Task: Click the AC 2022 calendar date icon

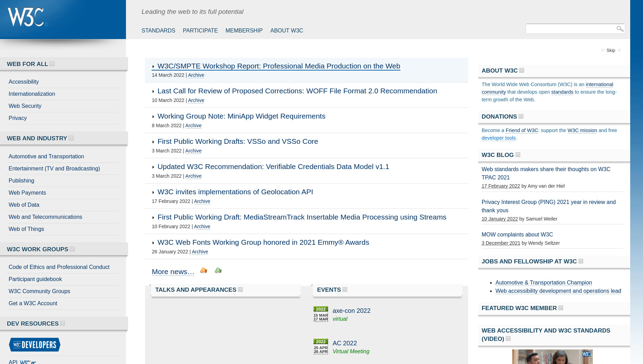Action: pos(321,346)
